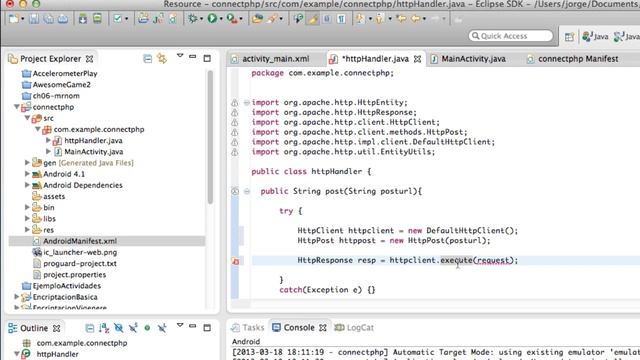Toggle Block Selection Mode icon
The image size is (640, 360).
(x=327, y=19)
